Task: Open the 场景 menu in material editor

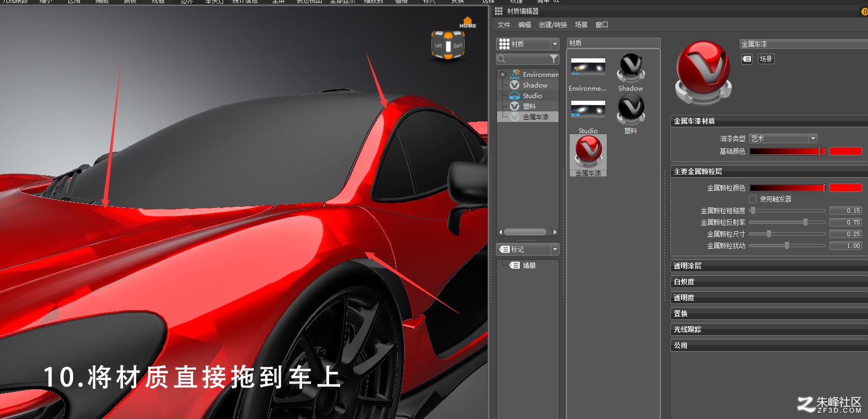Action: (581, 25)
